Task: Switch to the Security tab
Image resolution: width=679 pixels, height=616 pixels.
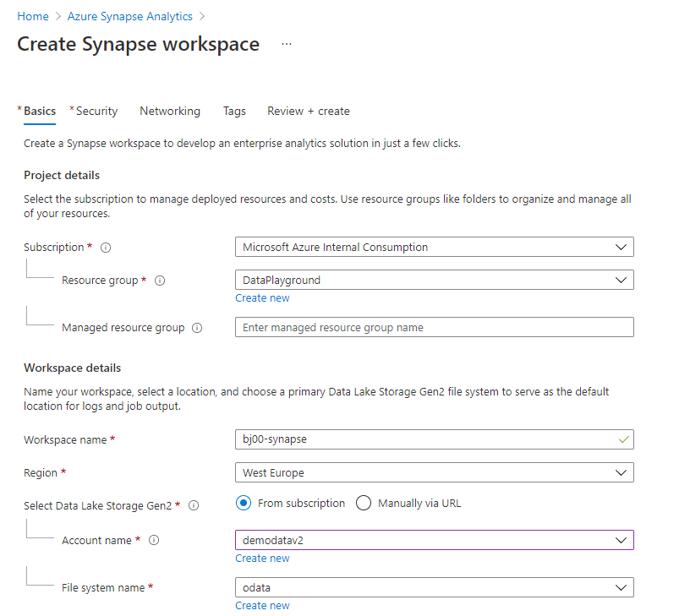Action: click(x=96, y=112)
